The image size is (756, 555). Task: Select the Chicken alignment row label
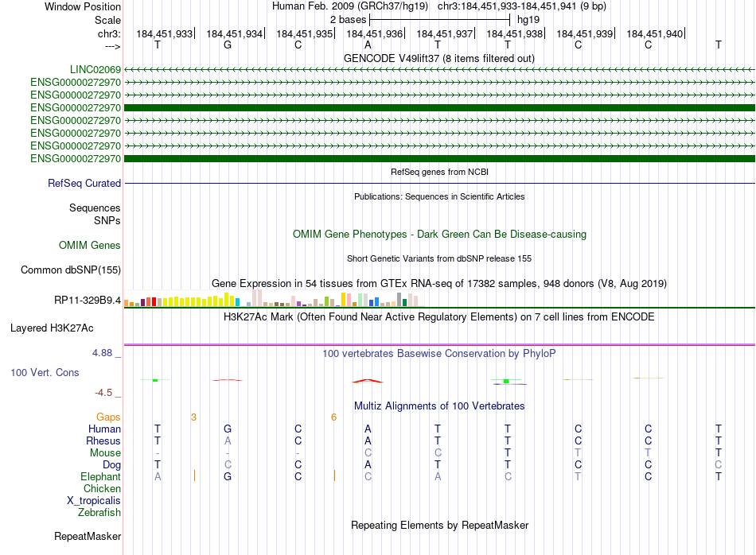pos(102,488)
